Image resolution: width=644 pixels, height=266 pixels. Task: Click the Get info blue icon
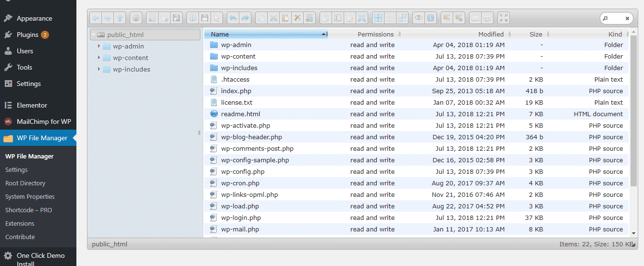pos(431,18)
